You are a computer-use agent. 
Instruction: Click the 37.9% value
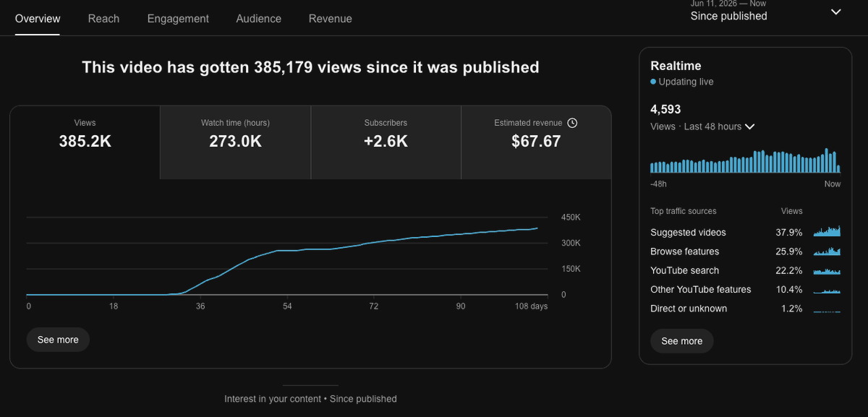click(788, 233)
